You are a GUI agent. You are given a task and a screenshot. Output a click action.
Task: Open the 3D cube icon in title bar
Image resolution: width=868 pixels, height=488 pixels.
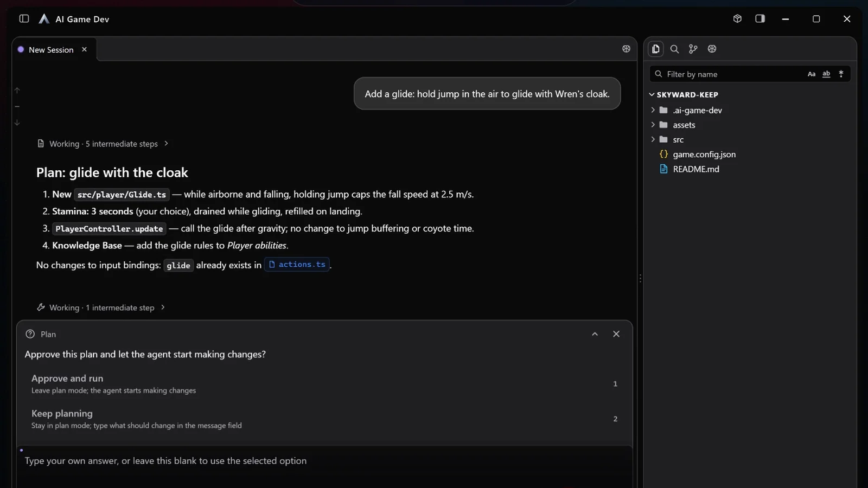tap(737, 18)
